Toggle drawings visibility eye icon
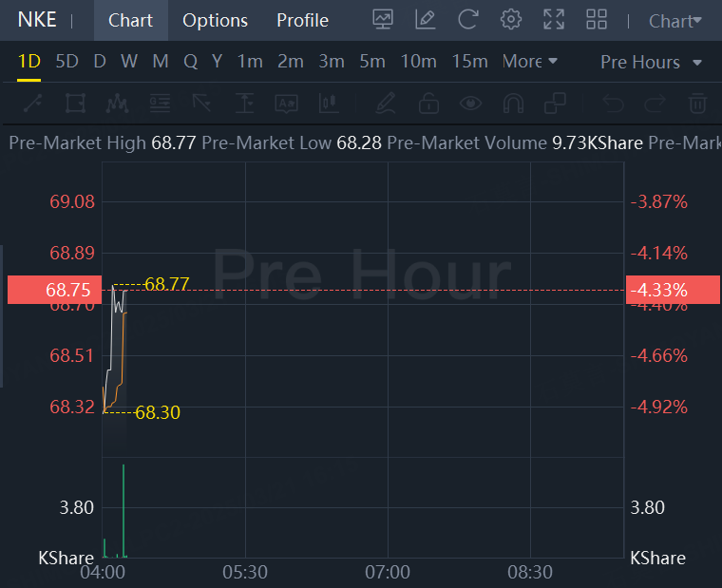 click(x=469, y=103)
